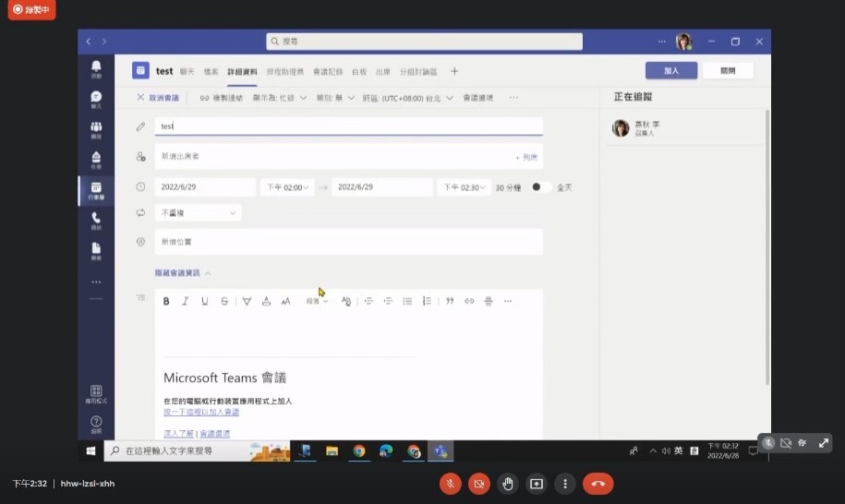Hang up the Meet call
The height and width of the screenshot is (504, 845).
pyautogui.click(x=598, y=484)
